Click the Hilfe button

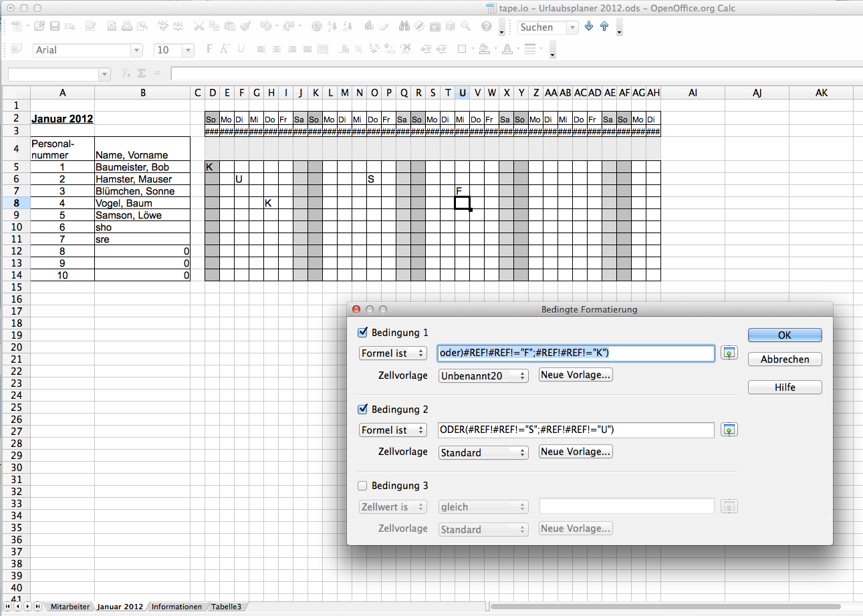(x=785, y=388)
